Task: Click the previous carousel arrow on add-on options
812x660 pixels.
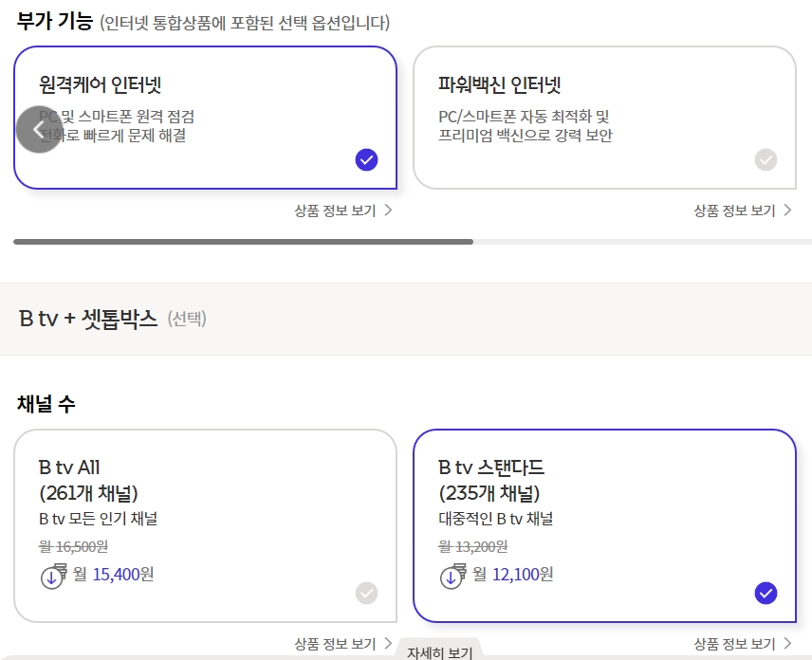Action: [39, 129]
